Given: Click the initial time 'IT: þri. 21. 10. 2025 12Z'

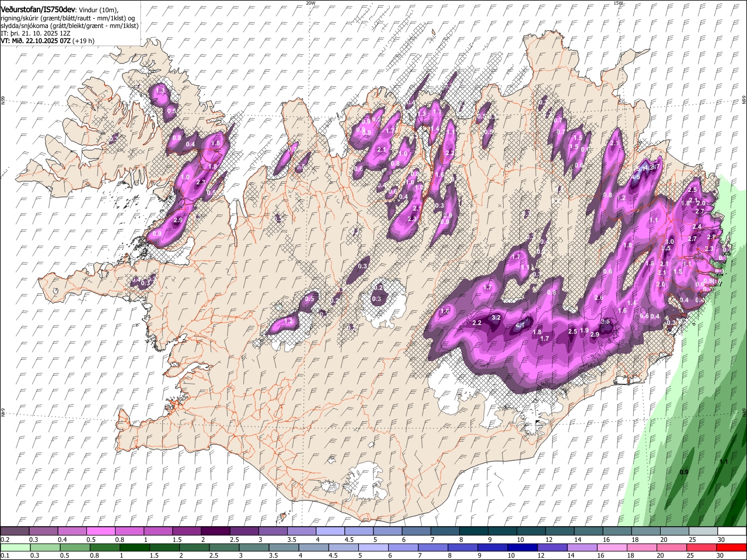Looking at the screenshot, I should tap(36, 33).
